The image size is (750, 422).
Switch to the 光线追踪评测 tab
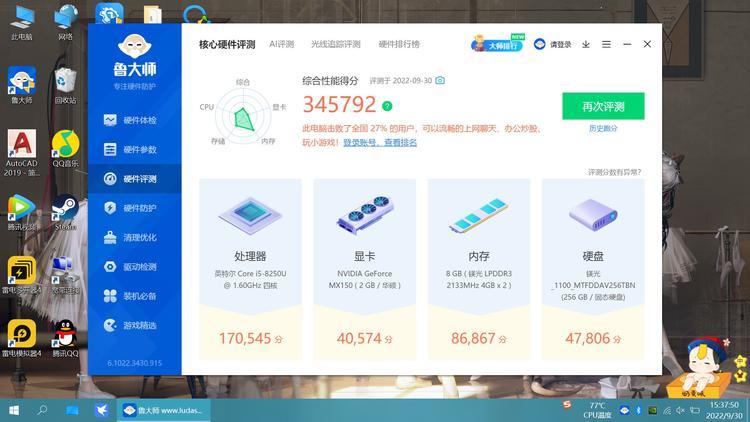(x=335, y=45)
